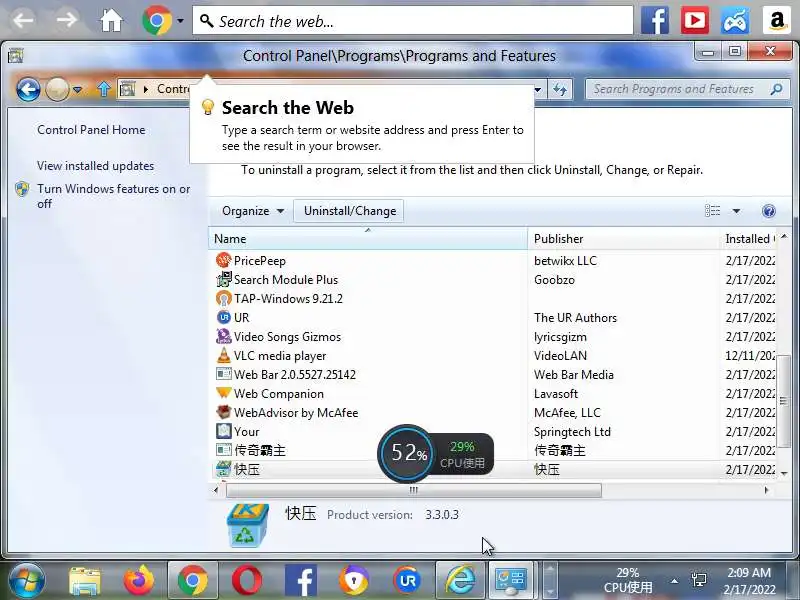The width and height of the screenshot is (800, 600).
Task: Go back with the toolbar left arrow
Action: tap(23, 20)
